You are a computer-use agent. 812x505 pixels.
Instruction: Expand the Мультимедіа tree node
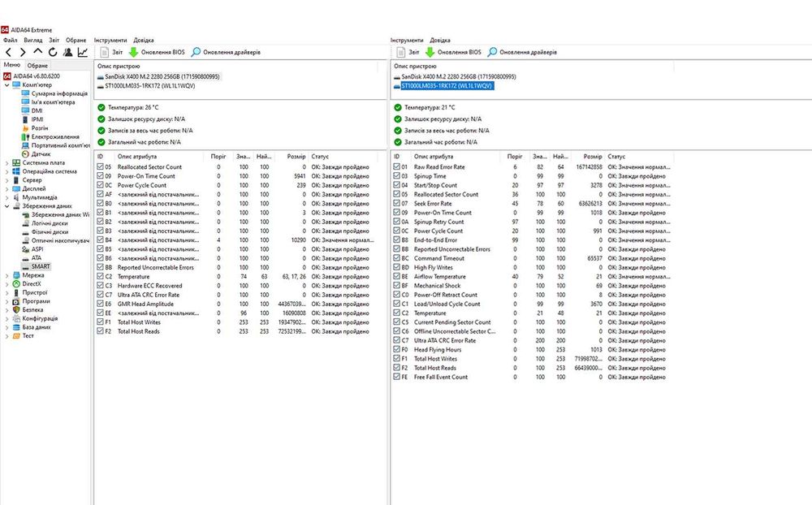pos(6,197)
